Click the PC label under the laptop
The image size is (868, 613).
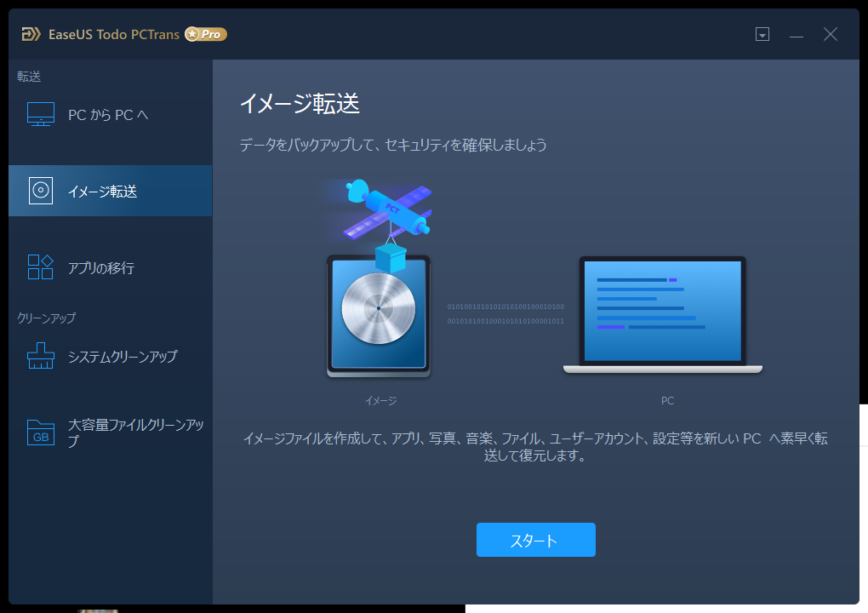pos(668,400)
